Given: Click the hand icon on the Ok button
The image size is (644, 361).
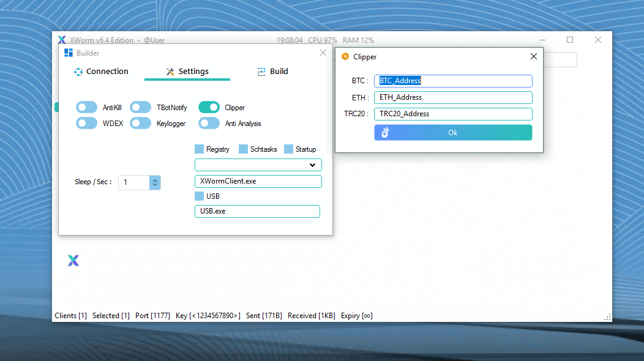Looking at the screenshot, I should (385, 133).
